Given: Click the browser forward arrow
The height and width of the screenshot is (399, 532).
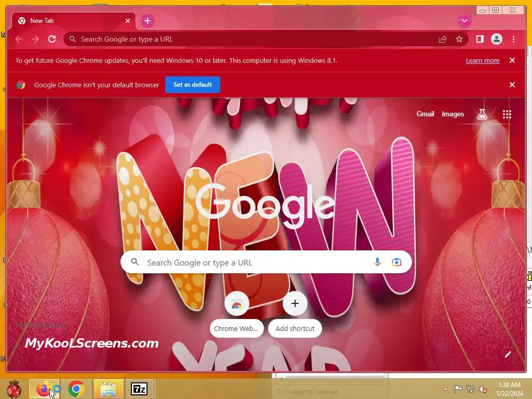Looking at the screenshot, I should (35, 39).
